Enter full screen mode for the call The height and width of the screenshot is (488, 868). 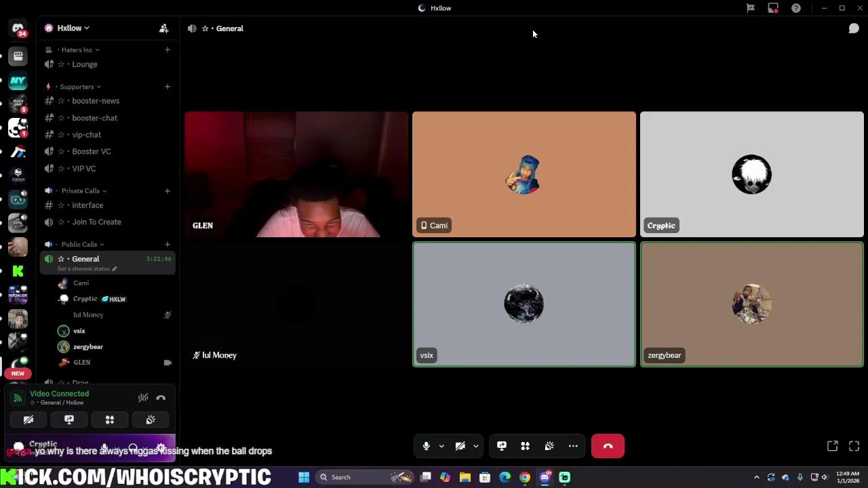[854, 446]
